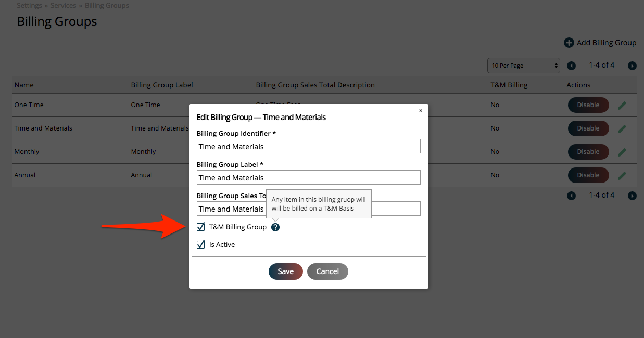Close the Edit Billing Group dialog
Viewport: 644px width, 338px height.
[x=421, y=110]
